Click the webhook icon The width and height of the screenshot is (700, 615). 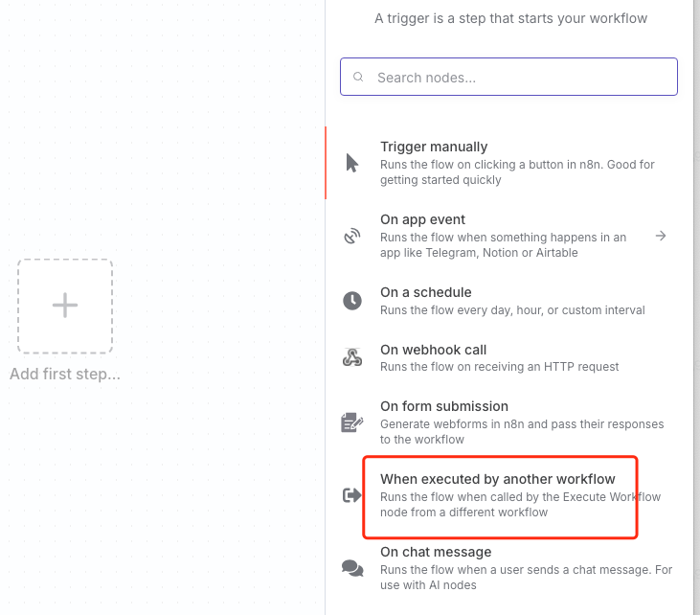[352, 358]
